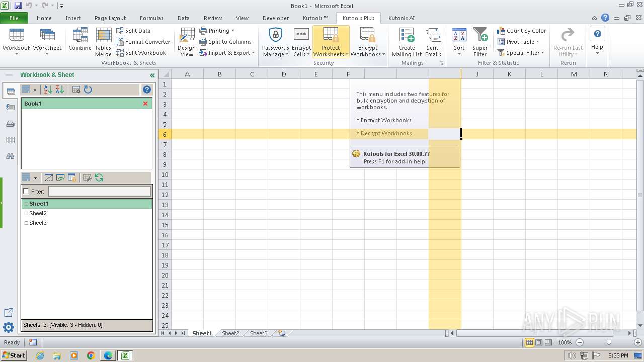Select Sheet3 in the pane list
644x362 pixels.
coord(38,223)
